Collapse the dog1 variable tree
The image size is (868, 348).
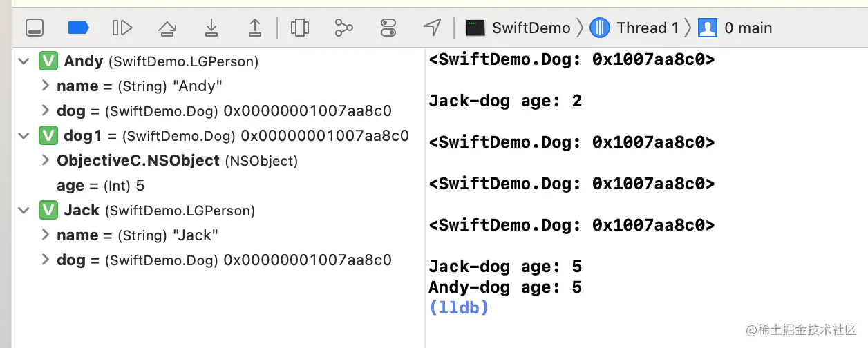[24, 136]
